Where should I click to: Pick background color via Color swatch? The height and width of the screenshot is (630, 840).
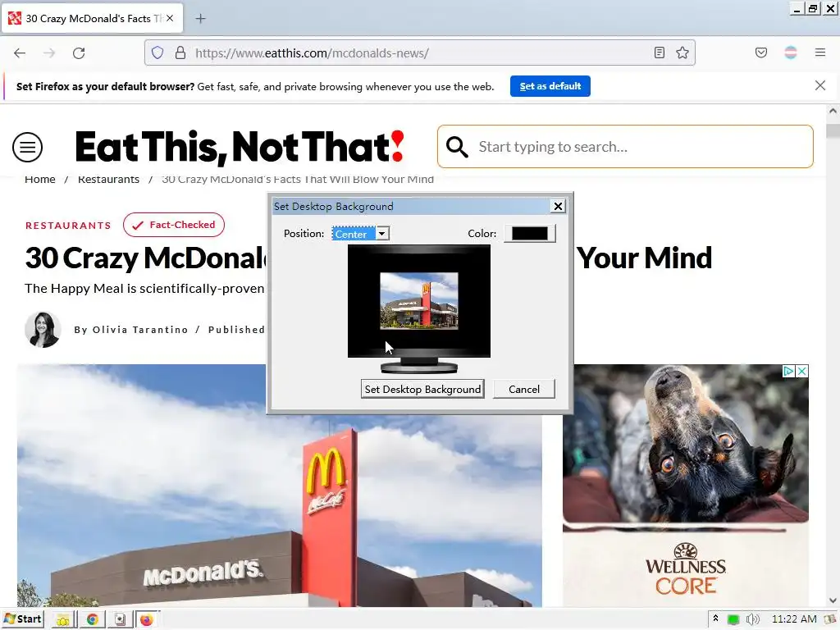pyautogui.click(x=530, y=234)
